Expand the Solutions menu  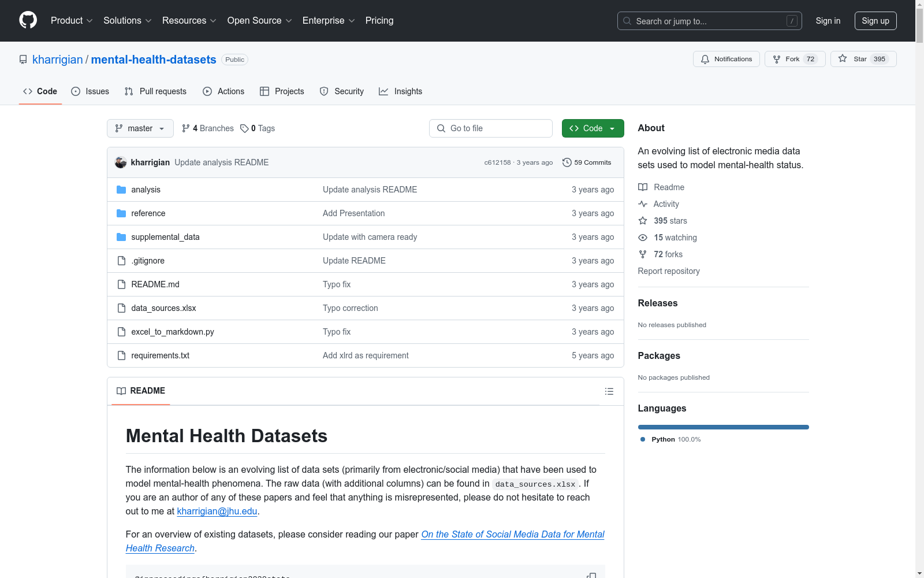(x=128, y=21)
